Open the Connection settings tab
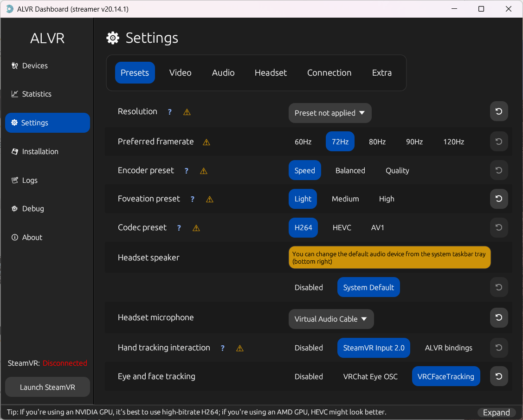Screen dimensions: 523x420 pyautogui.click(x=329, y=73)
